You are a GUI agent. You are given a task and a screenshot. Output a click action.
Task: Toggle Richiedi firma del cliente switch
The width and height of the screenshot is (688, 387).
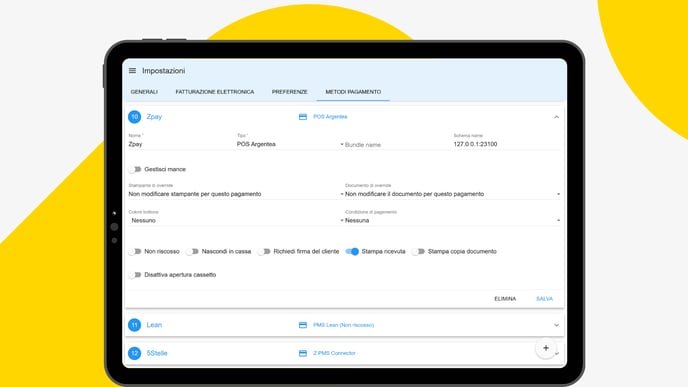pos(264,251)
